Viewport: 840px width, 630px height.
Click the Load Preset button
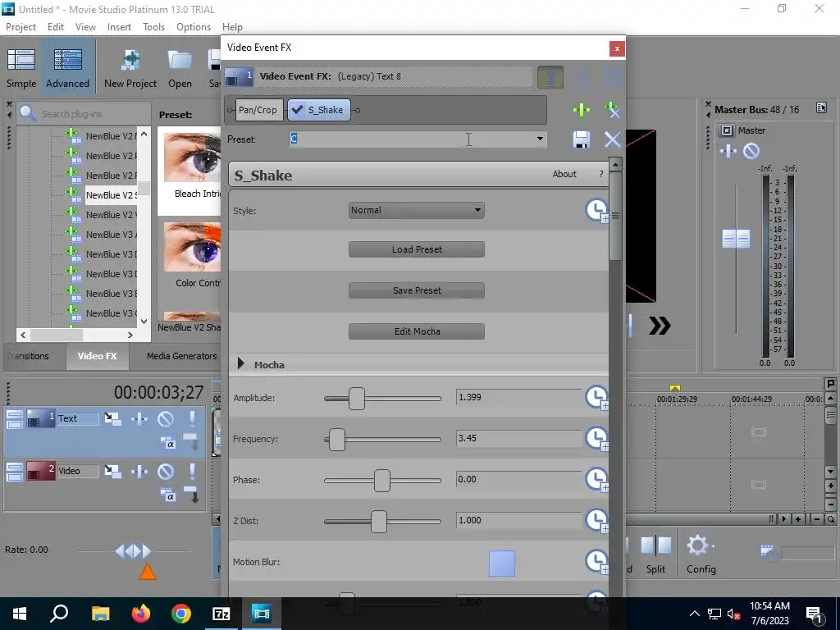pyautogui.click(x=416, y=249)
